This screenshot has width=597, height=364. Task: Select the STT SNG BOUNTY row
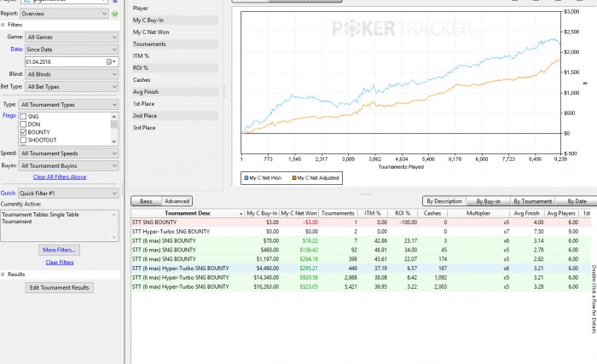point(361,222)
